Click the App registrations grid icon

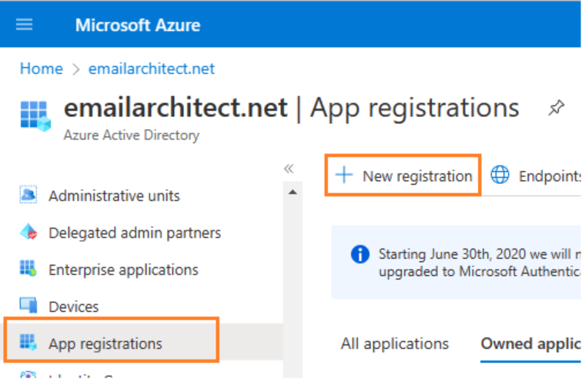pyautogui.click(x=28, y=342)
